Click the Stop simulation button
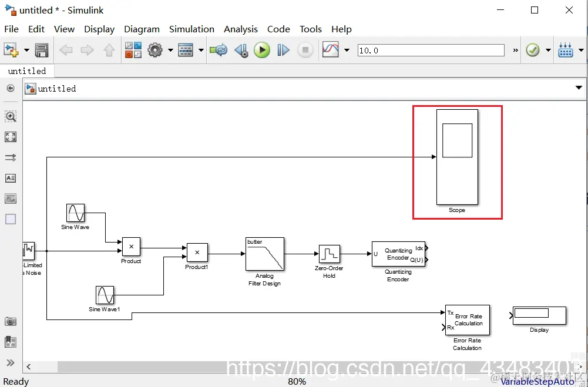The image size is (588, 387). pyautogui.click(x=305, y=50)
